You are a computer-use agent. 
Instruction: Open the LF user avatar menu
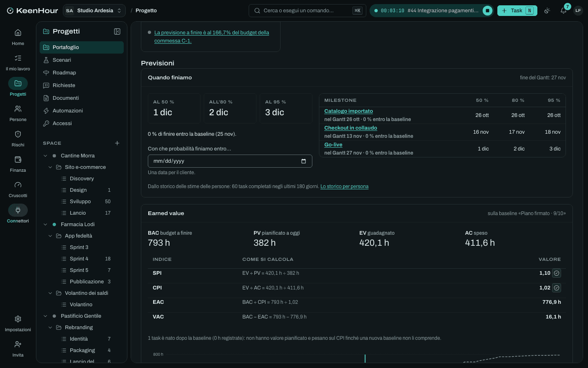[x=578, y=11]
